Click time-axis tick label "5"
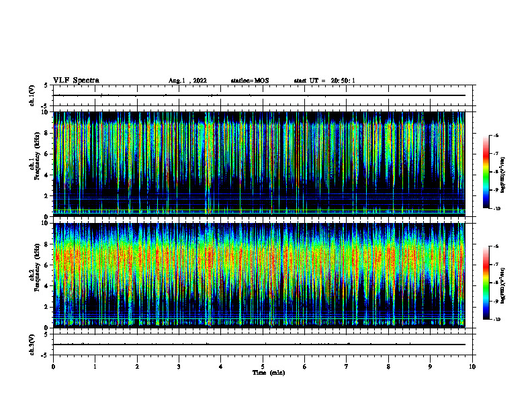The height and width of the screenshot is (411, 532). pos(263,367)
